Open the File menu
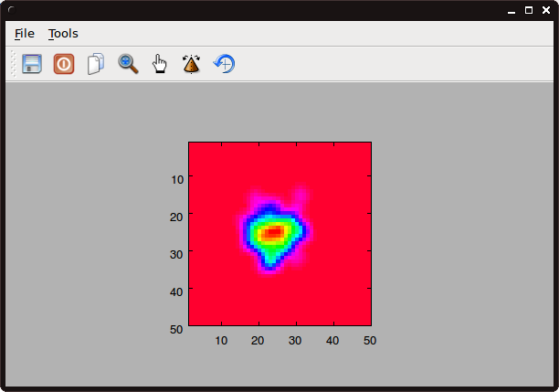This screenshot has width=559, height=392. tap(25, 34)
